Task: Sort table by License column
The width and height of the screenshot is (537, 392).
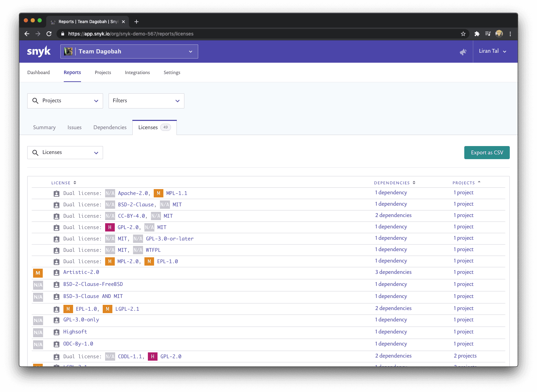Action: tap(64, 183)
